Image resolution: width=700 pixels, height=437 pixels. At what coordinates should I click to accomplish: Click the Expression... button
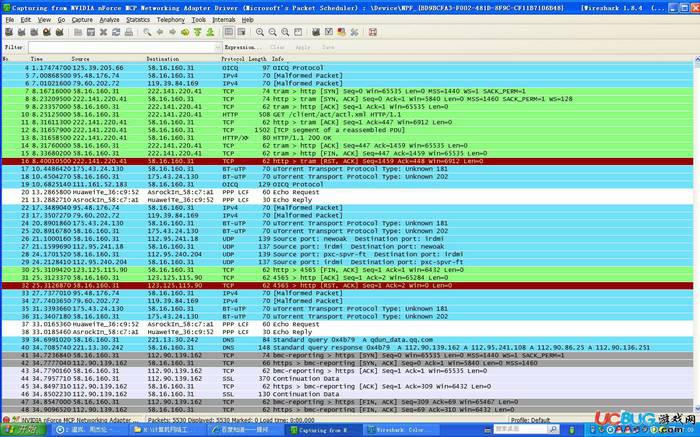[242, 47]
